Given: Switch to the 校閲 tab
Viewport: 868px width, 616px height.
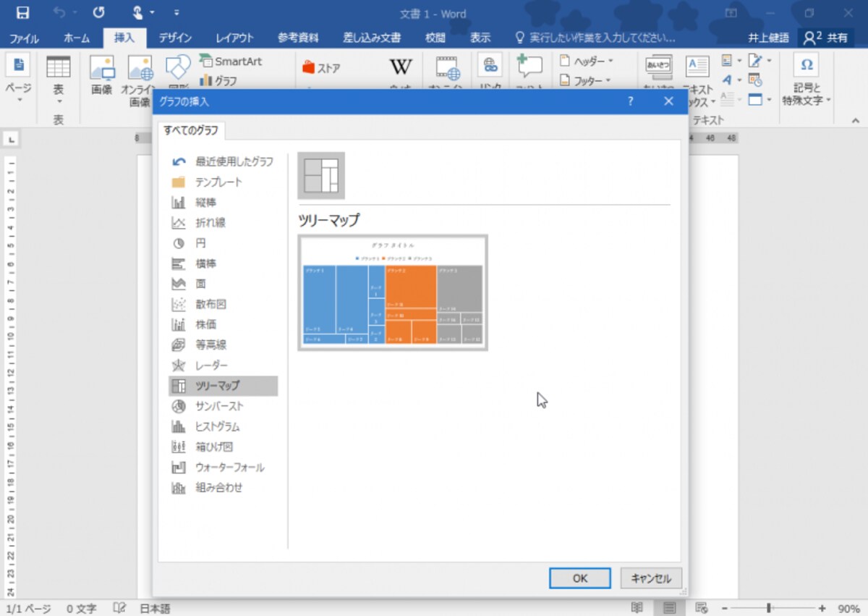Looking at the screenshot, I should coord(435,38).
